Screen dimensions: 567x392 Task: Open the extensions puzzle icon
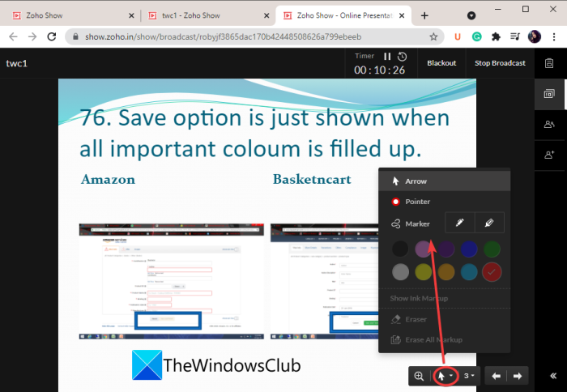click(496, 36)
